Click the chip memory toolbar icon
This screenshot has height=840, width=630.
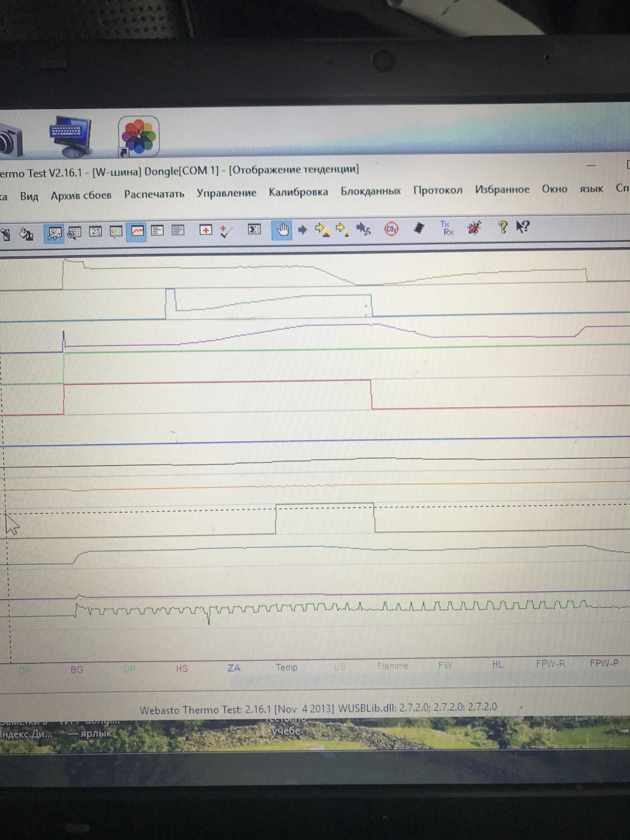coord(419,228)
